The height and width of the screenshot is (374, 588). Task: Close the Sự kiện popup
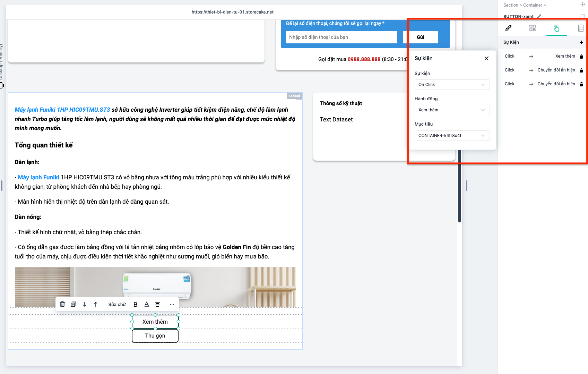click(x=486, y=58)
